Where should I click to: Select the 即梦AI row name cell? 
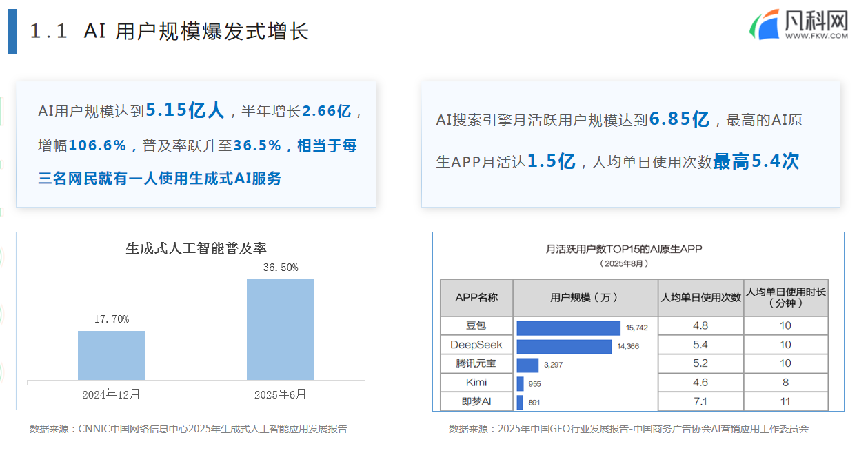476,401
